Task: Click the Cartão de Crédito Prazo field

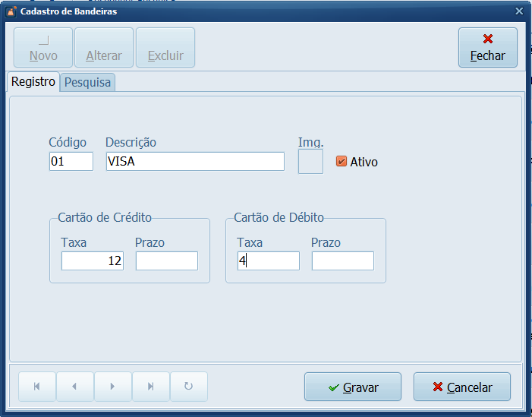Action: point(167,261)
